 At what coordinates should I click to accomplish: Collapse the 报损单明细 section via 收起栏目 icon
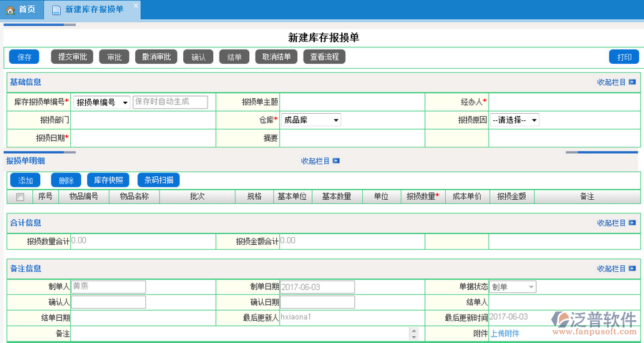(x=336, y=161)
